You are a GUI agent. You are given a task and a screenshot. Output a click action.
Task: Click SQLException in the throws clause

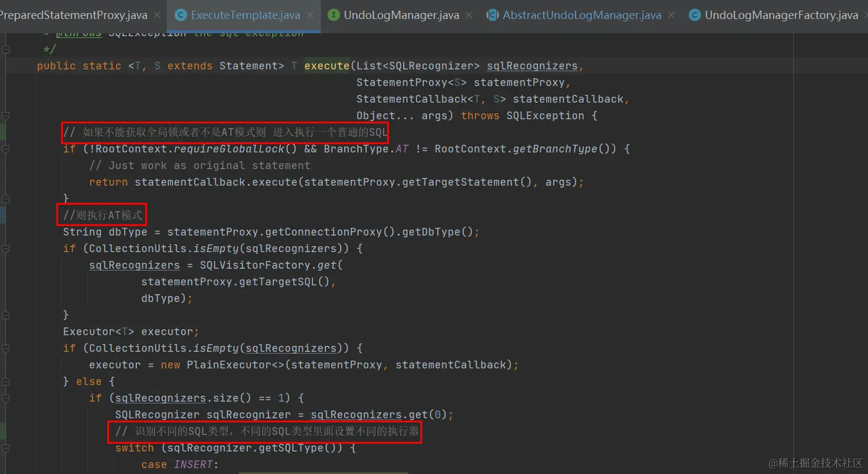(x=545, y=116)
